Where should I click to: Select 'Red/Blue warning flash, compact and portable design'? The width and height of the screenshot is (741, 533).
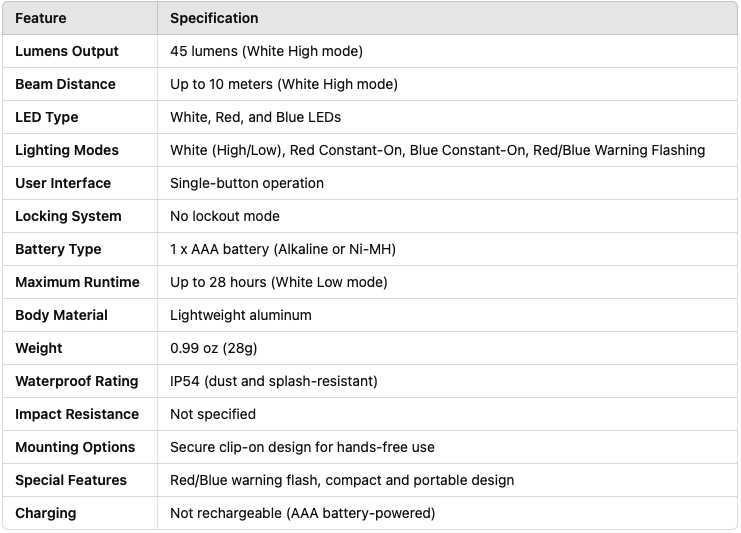click(342, 480)
